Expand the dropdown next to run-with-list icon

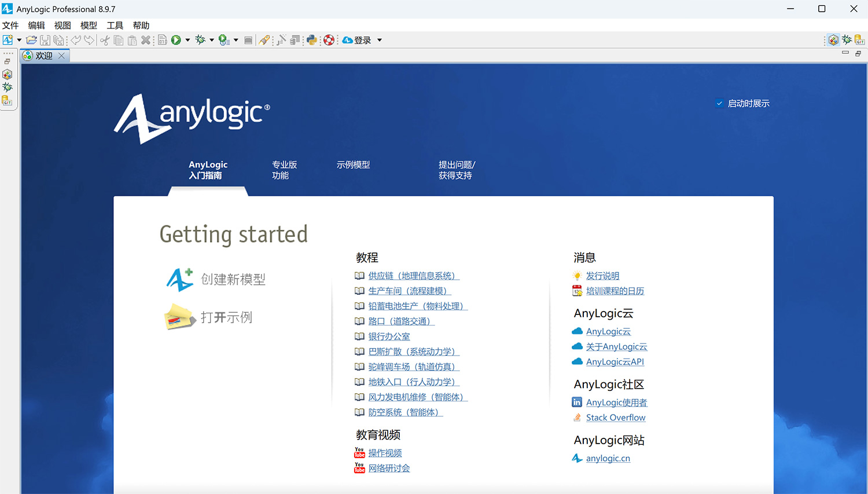(236, 40)
